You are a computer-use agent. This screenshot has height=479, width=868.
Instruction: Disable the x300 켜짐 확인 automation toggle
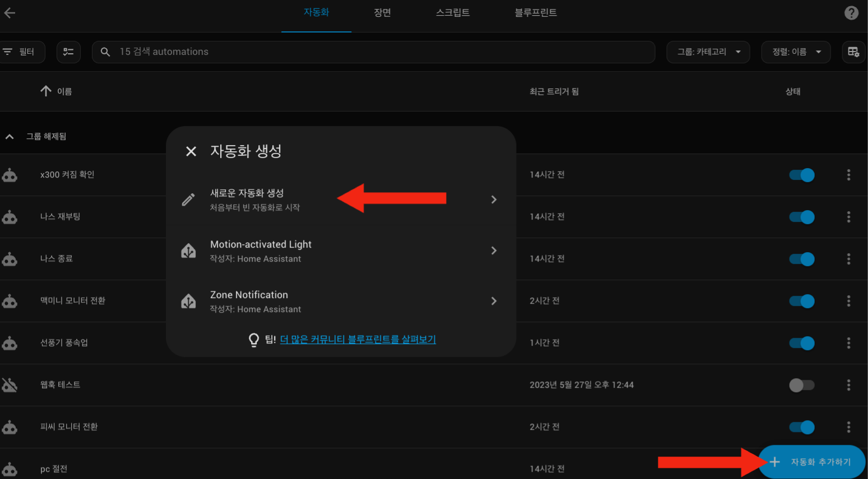[801, 175]
